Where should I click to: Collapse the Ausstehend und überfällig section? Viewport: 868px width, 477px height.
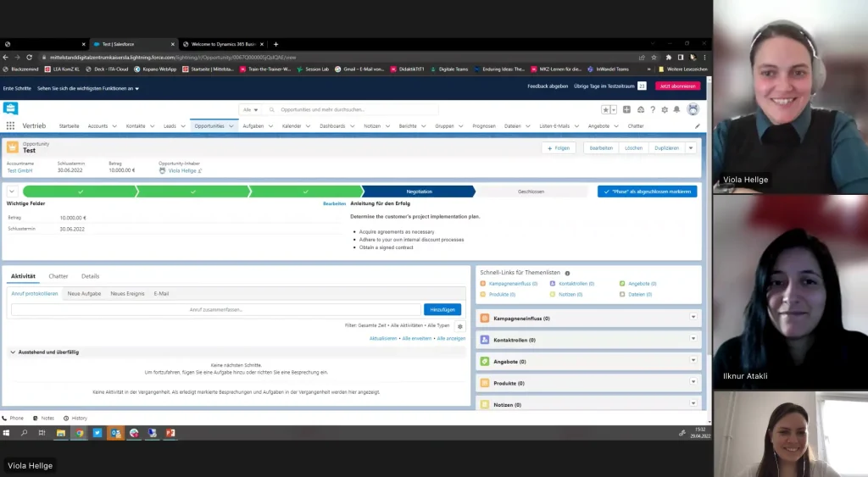tap(13, 352)
